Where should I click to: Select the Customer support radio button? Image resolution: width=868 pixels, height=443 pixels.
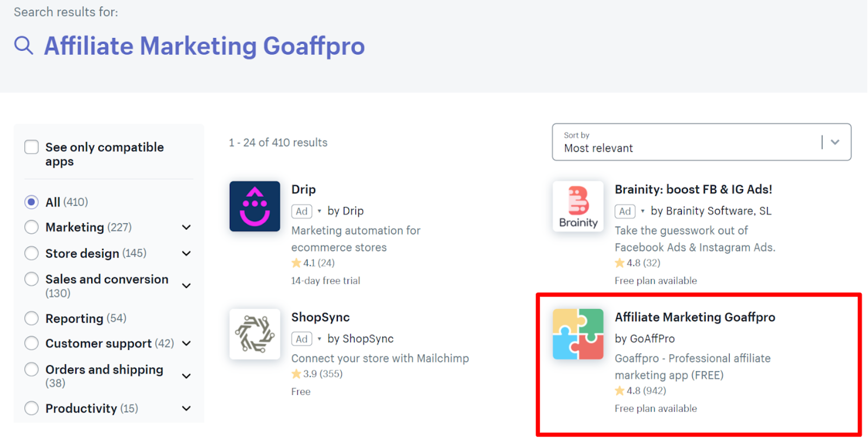pyautogui.click(x=31, y=343)
